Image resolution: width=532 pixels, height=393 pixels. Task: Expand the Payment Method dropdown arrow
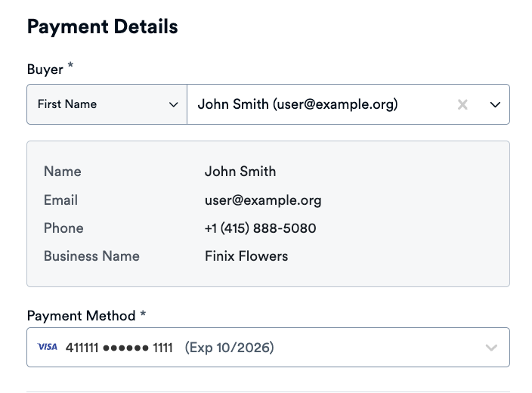coord(491,348)
